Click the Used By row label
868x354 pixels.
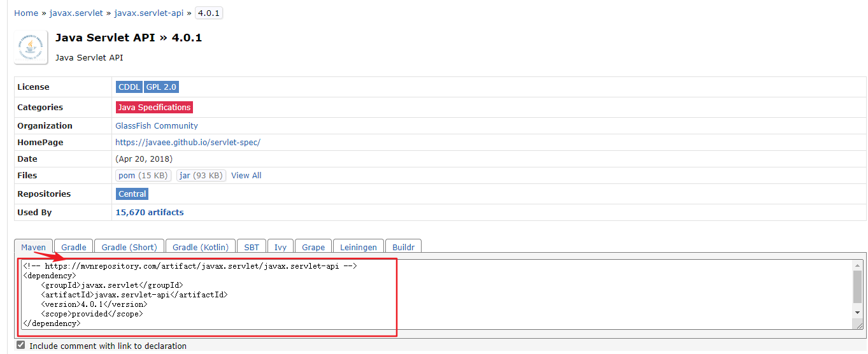34,213
